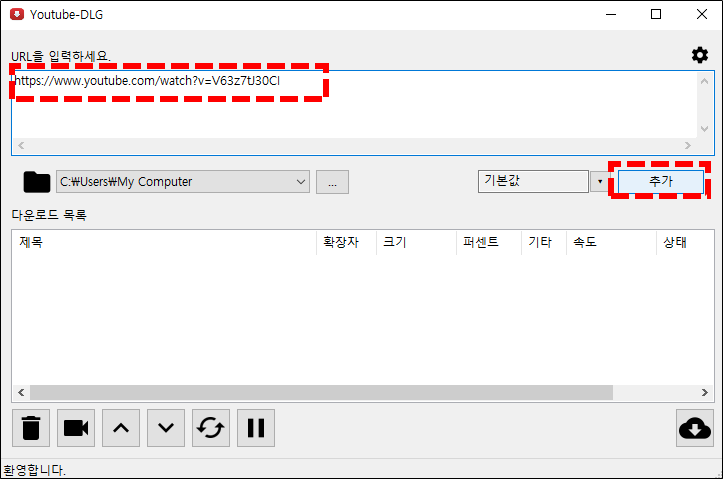Screen dimensions: 723x479
Task: Click the 상태 column header
Action: click(685, 242)
